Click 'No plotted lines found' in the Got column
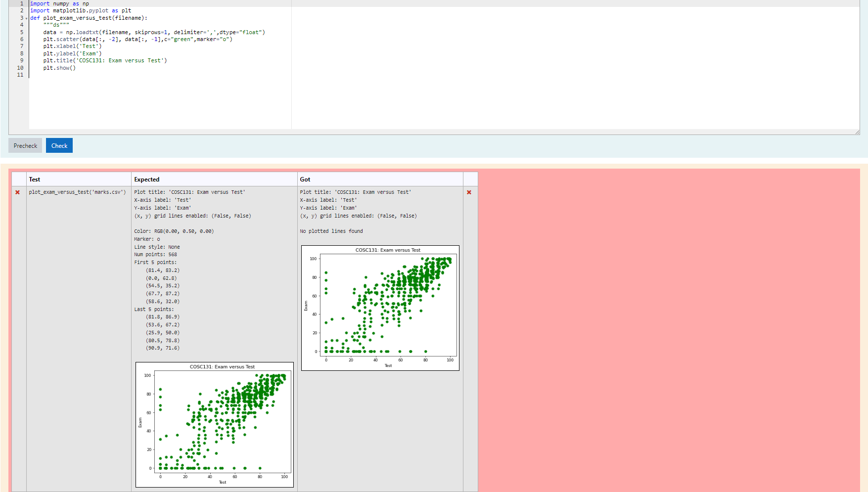 (331, 231)
